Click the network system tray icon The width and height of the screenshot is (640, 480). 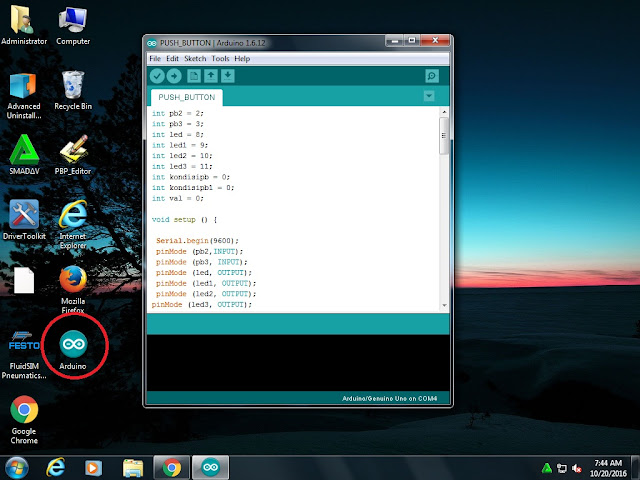tap(562, 468)
